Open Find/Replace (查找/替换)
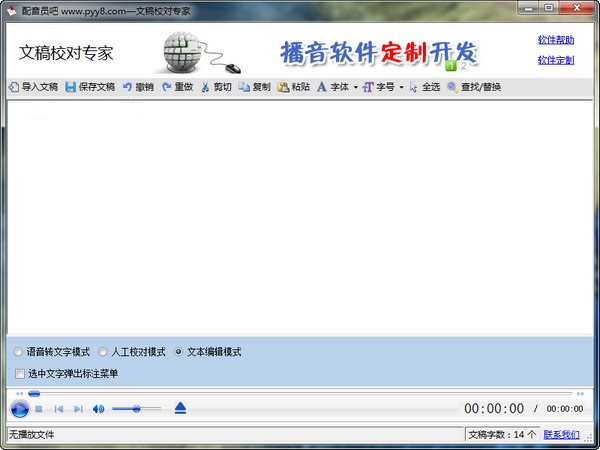Viewport: 600px width, 450px height. (x=474, y=87)
